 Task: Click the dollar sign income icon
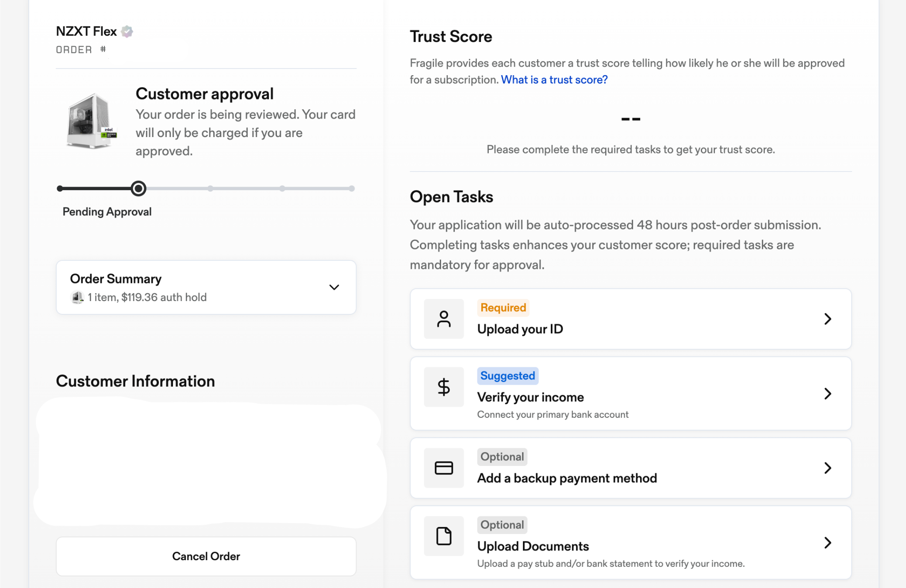(x=444, y=387)
